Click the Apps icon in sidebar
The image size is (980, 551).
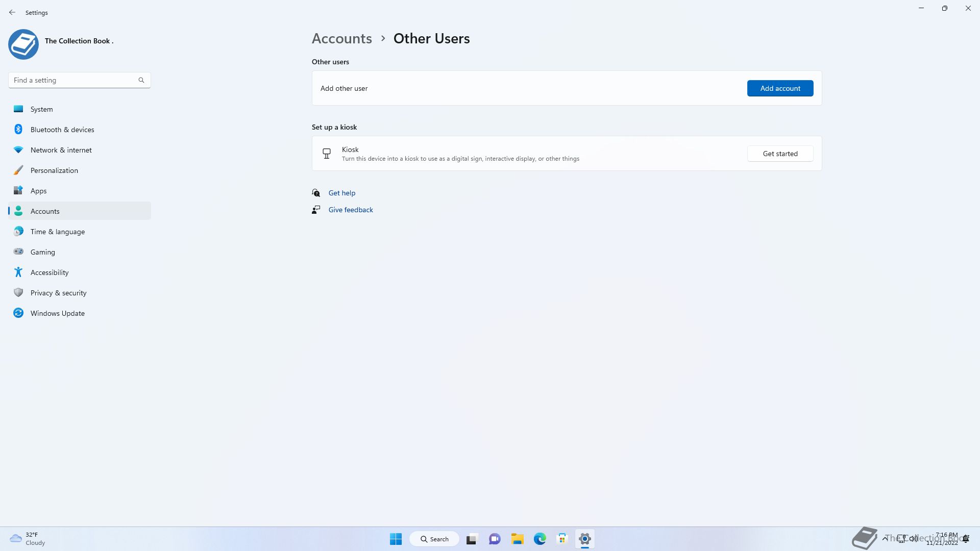click(x=18, y=190)
